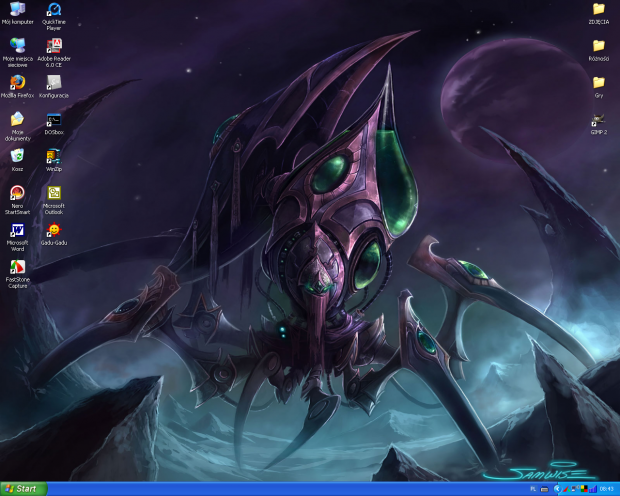Select the ZDJĘCIA folder on the desktop

[599, 13]
